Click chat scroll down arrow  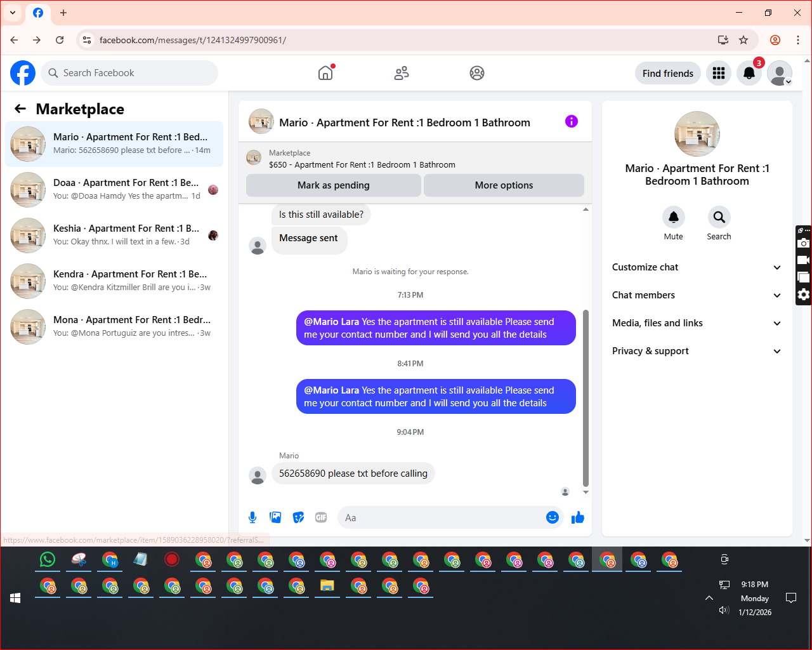tap(586, 492)
